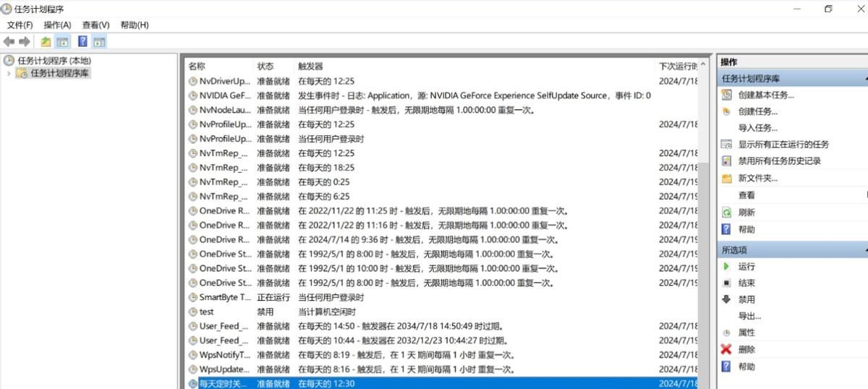Open the 查看(V) menu
Viewport: 868px width, 389px height.
(95, 25)
